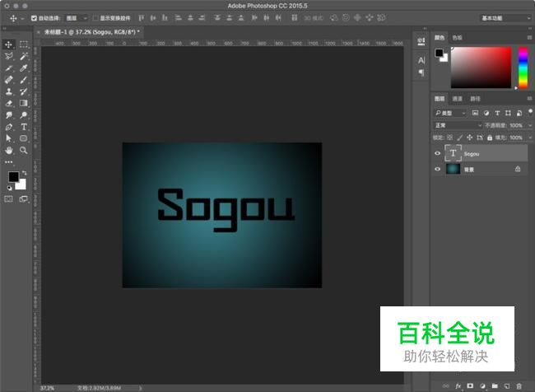Turn layer filtering switch on/off
Image resolution: width=535 pixels, height=392 pixels.
(530, 112)
